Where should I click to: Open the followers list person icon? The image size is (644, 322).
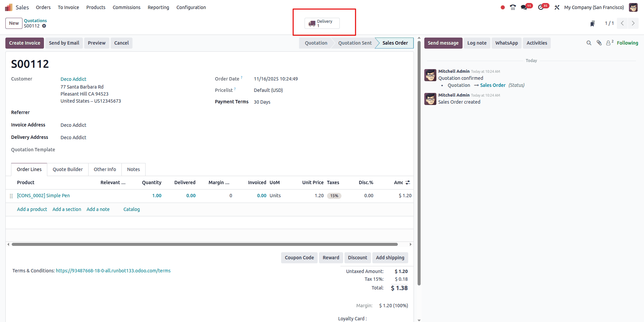pos(609,43)
